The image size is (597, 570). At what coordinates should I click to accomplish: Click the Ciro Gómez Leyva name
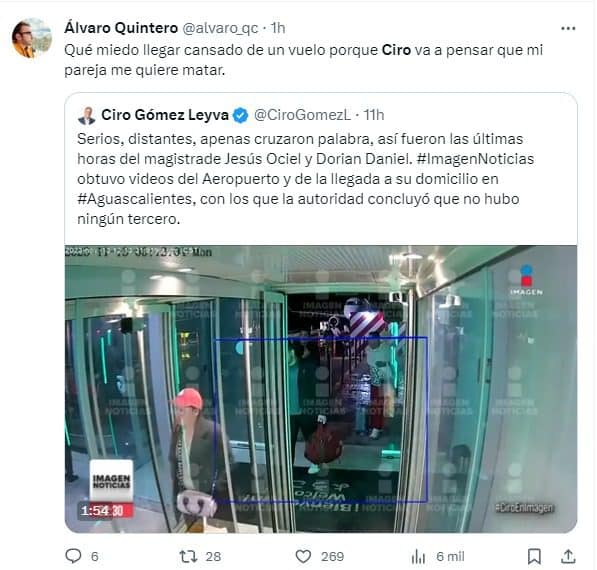[x=165, y=115]
